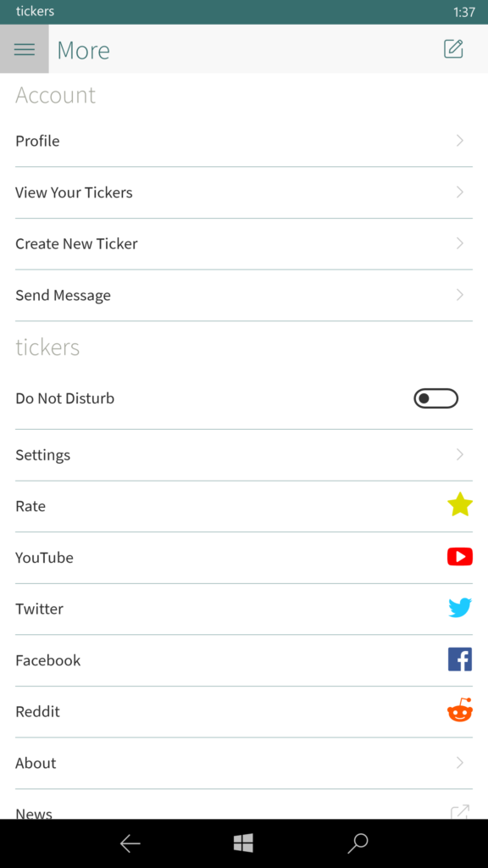Expand the Profile row chevron
Viewport: 488px width, 868px height.
[x=460, y=141]
